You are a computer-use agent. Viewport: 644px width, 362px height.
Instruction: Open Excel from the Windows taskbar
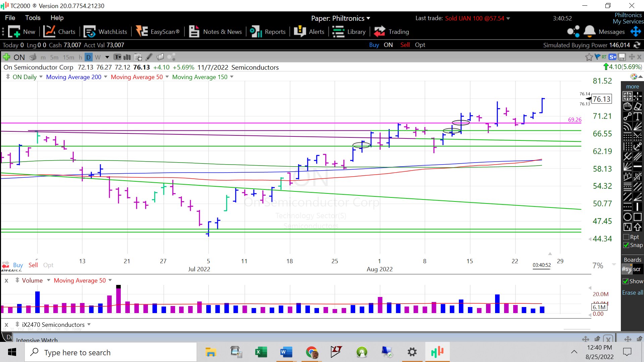click(x=261, y=352)
